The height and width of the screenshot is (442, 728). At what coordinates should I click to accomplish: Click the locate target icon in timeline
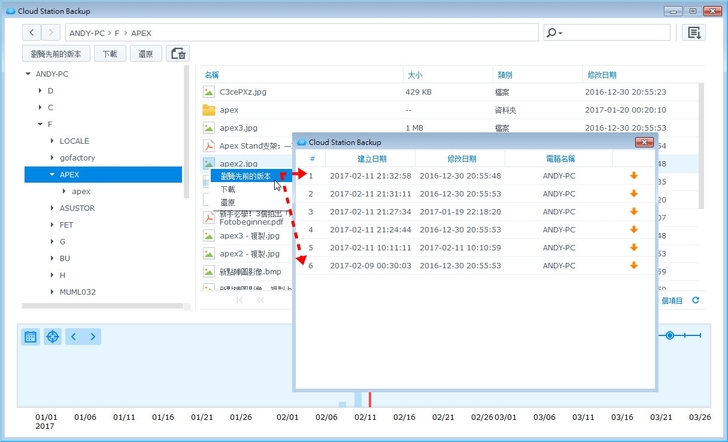pyautogui.click(x=53, y=337)
